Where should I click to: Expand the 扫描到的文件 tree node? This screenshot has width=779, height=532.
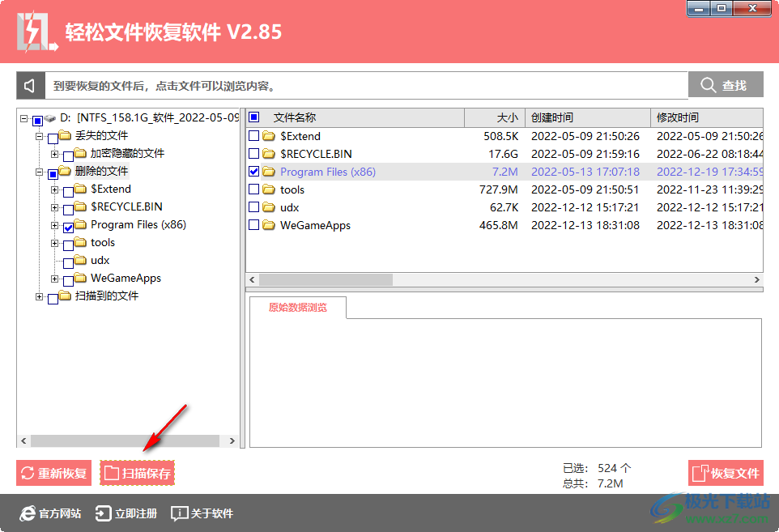click(x=39, y=296)
